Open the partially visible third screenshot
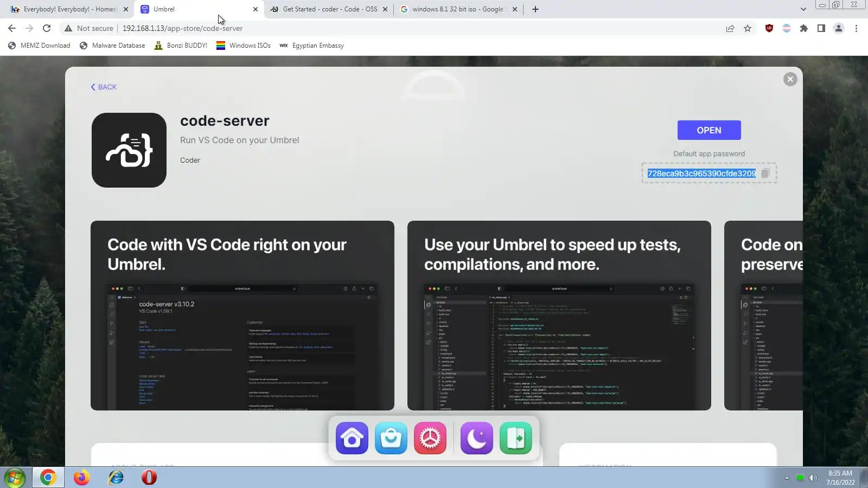Image resolution: width=868 pixels, height=488 pixels. pyautogui.click(x=763, y=316)
